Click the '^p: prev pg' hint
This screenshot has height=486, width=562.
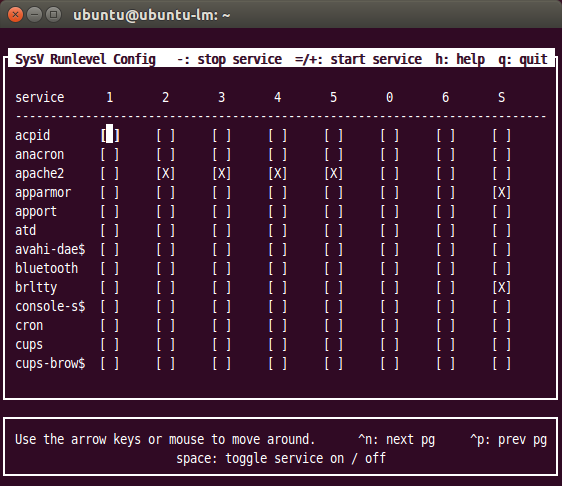[x=509, y=439]
